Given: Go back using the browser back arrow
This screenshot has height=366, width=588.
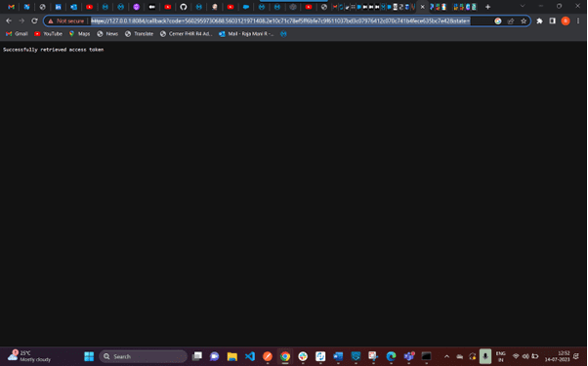Looking at the screenshot, I should click(9, 20).
